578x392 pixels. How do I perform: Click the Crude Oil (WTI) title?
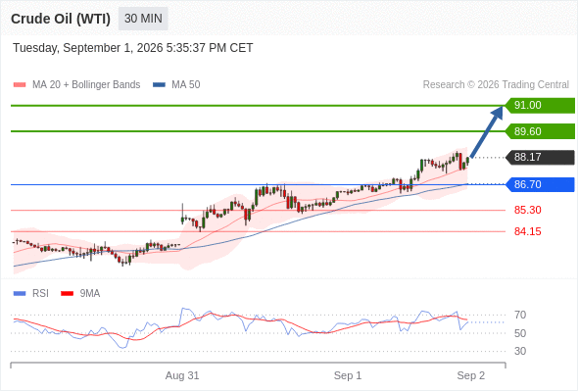click(x=61, y=19)
